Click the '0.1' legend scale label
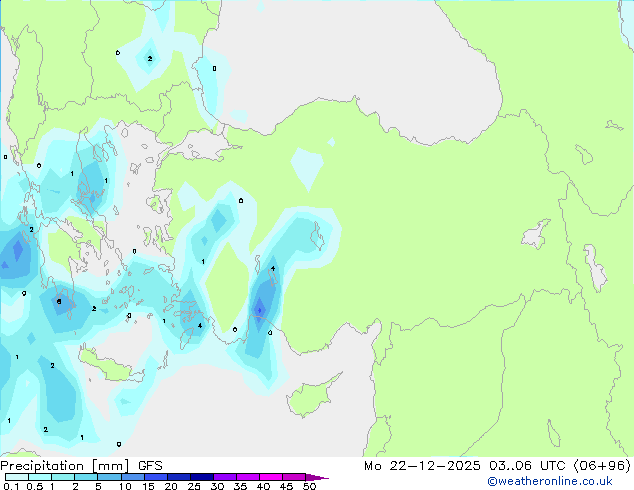The height and width of the screenshot is (490, 634). [x=11, y=486]
